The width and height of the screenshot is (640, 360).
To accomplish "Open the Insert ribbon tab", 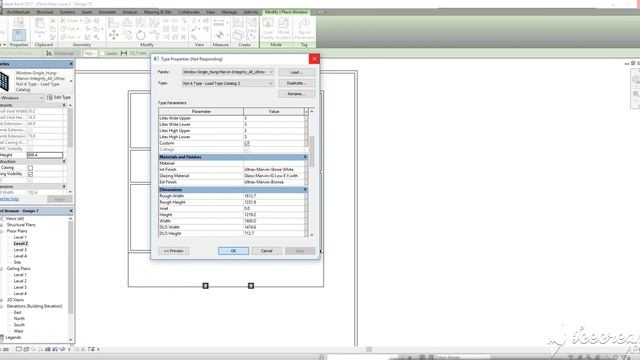I will click(x=87, y=12).
